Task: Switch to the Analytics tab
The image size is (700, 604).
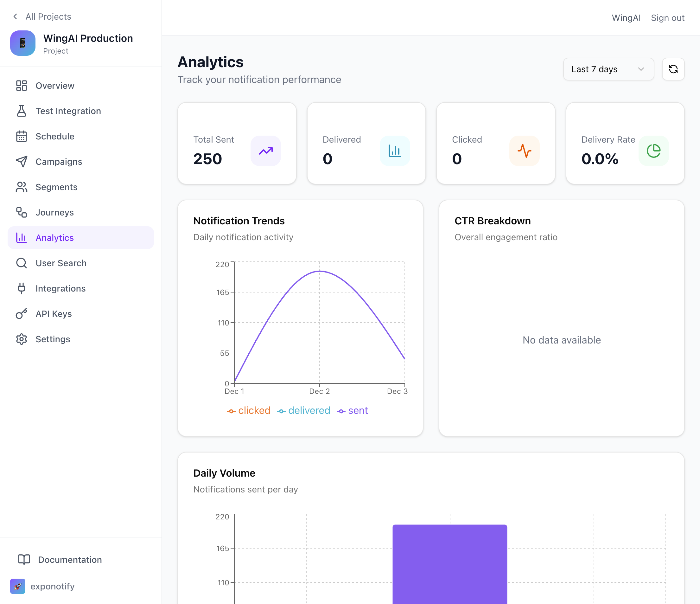Action: point(54,237)
